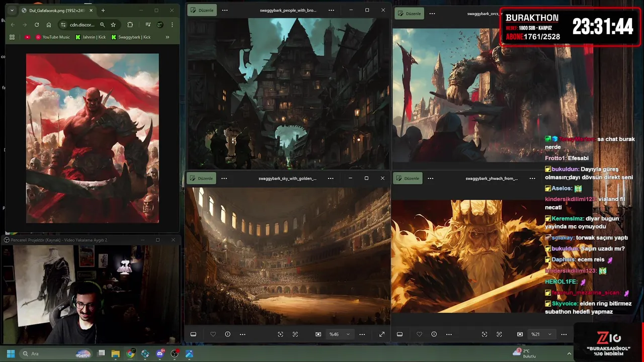Click the file info icon beside %46 zoom toolbar
Viewport: 644px width, 362px height.
pyautogui.click(x=227, y=334)
